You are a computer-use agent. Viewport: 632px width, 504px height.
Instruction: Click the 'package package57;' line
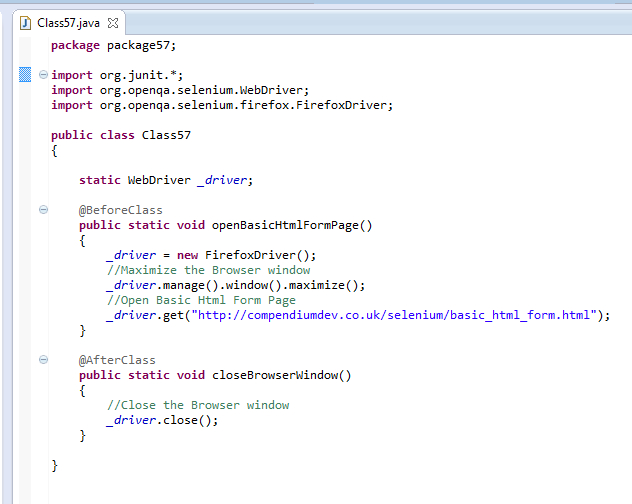pos(114,46)
